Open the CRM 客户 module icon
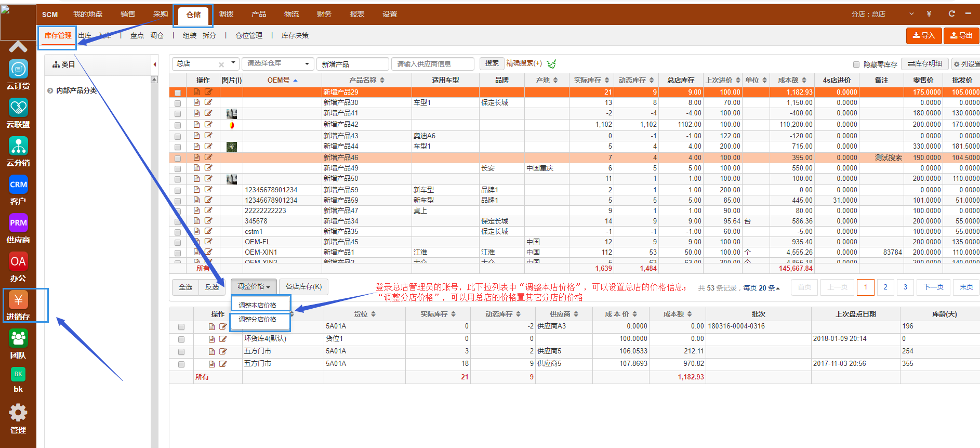Image resolution: width=980 pixels, height=448 pixels. coord(18,185)
